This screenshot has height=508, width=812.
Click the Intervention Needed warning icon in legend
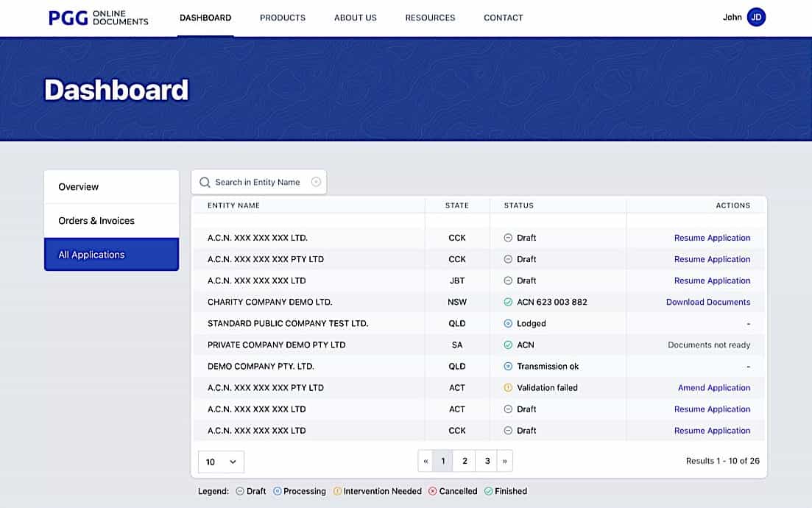point(338,491)
